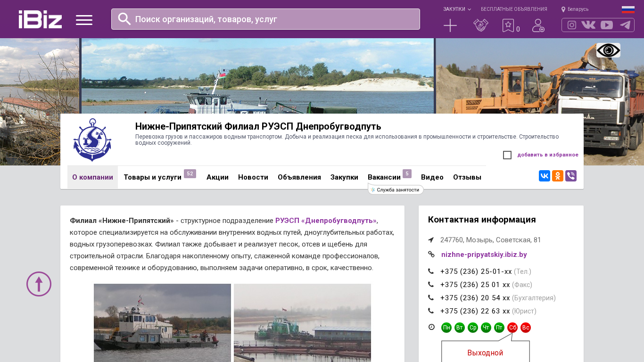Switch to the Новости tab
The height and width of the screenshot is (362, 644).
pyautogui.click(x=253, y=177)
